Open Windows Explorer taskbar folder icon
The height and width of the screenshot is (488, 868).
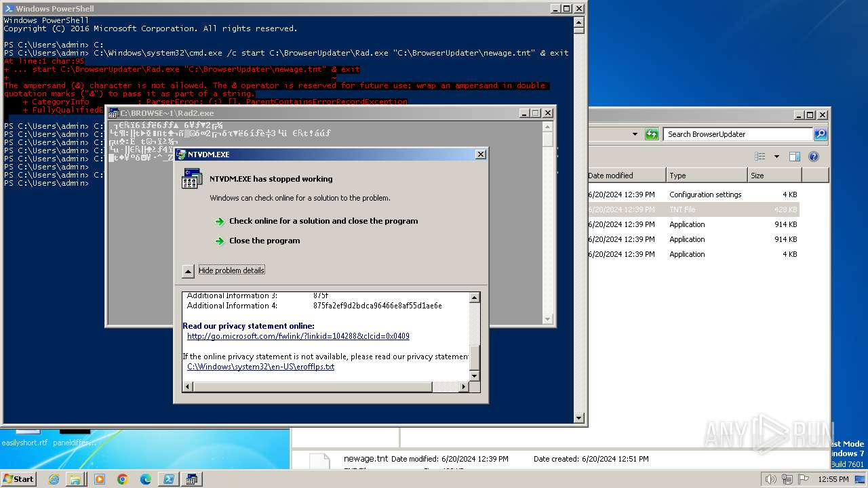tap(75, 479)
